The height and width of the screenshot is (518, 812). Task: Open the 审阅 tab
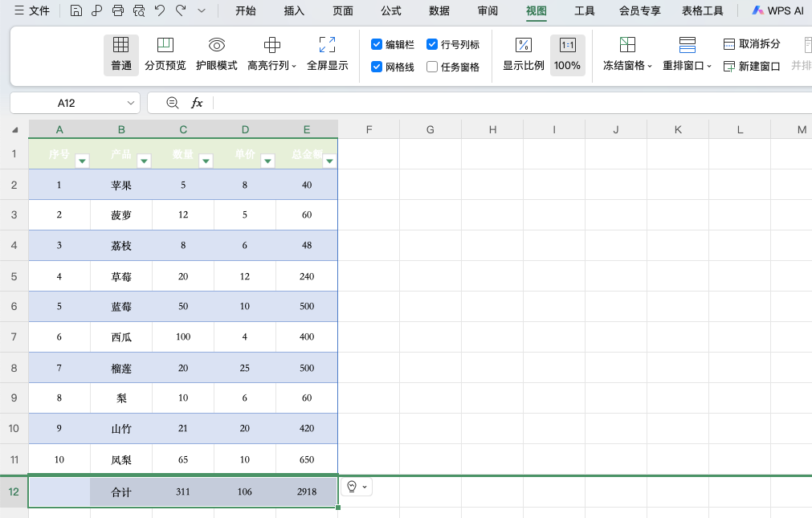488,10
